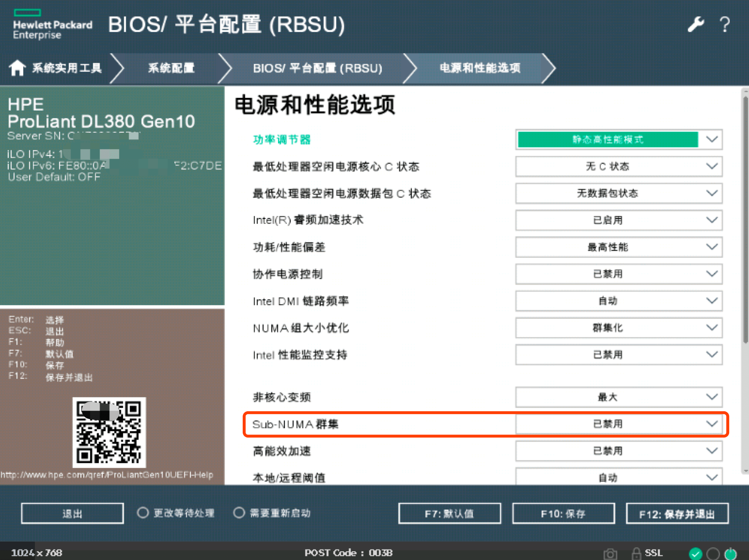Screen dimensions: 749x560
Task: Click the Sub-NUMA 群集 label
Action: coord(296,424)
